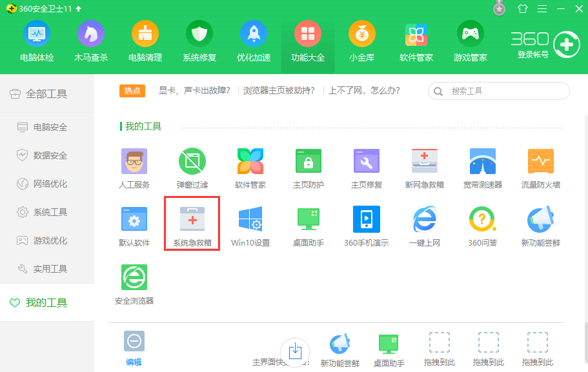
Task: Click the 搜索工具 search field
Action: pyautogui.click(x=499, y=91)
